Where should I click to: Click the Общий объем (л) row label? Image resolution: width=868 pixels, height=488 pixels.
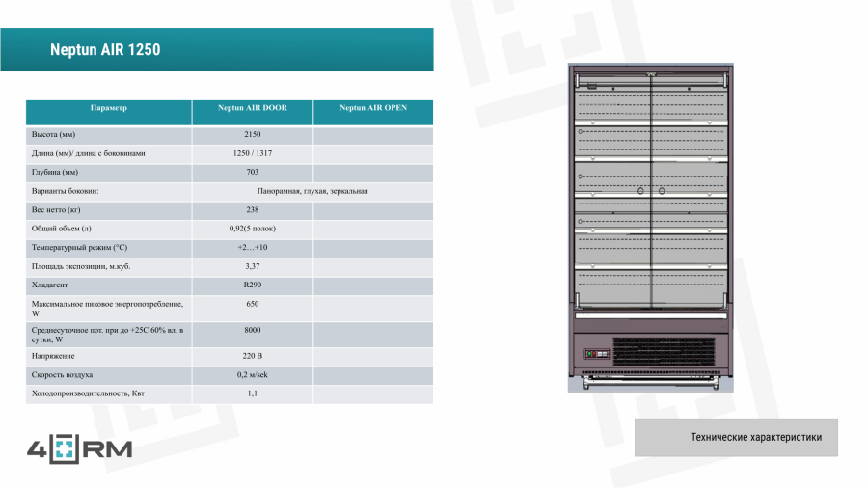61,229
